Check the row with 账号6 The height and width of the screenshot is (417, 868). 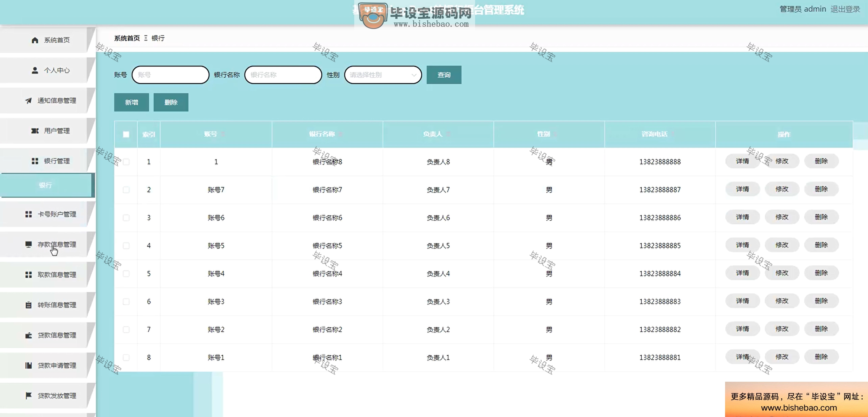[x=126, y=218]
